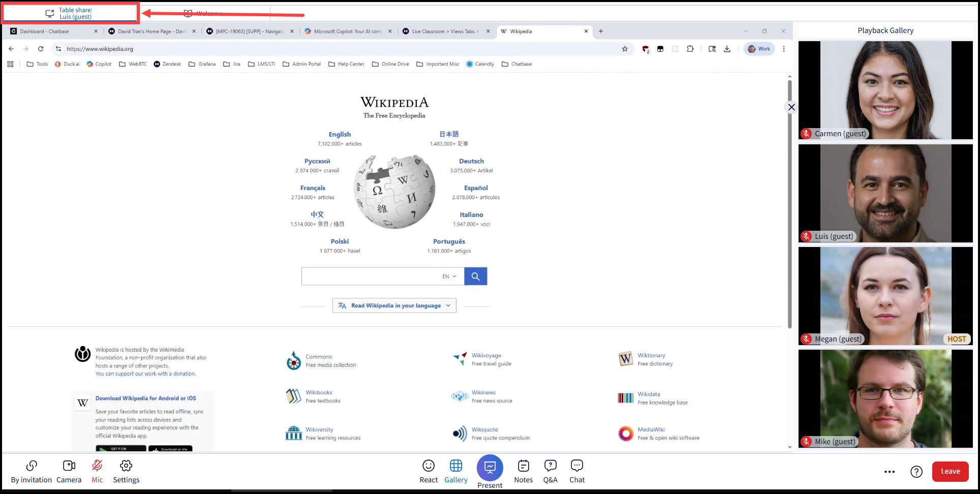Open the three-dot more options menu
The width and height of the screenshot is (980, 494).
click(x=889, y=472)
